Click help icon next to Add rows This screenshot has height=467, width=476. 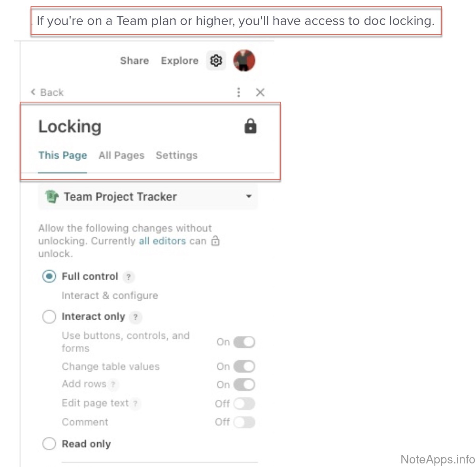click(113, 384)
